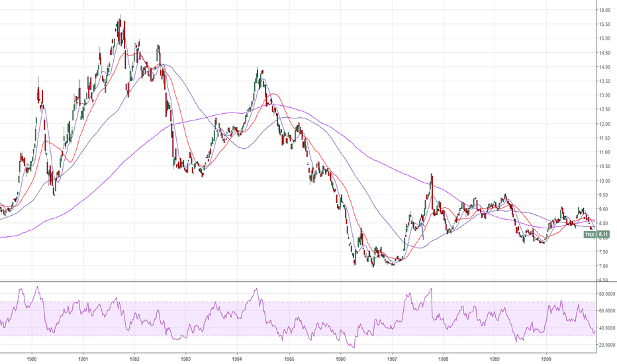The width and height of the screenshot is (617, 364).
Task: Select the 1987 year on time axis
Action: tap(392, 359)
